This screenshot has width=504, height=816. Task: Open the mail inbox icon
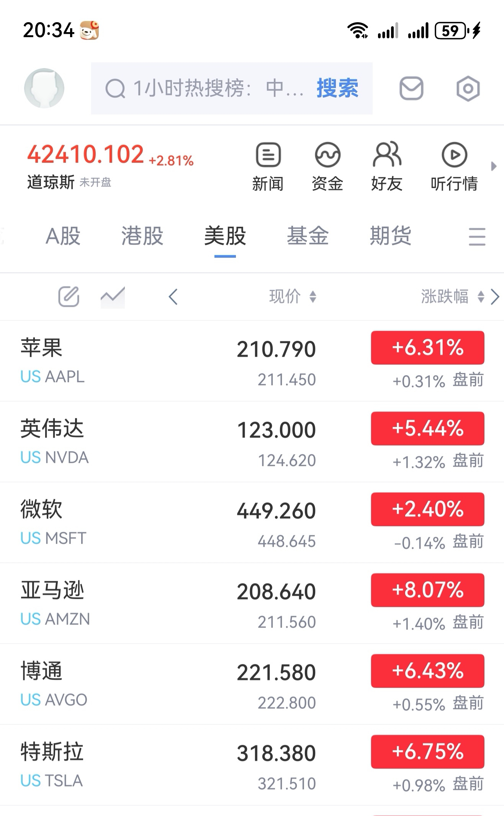coord(411,88)
